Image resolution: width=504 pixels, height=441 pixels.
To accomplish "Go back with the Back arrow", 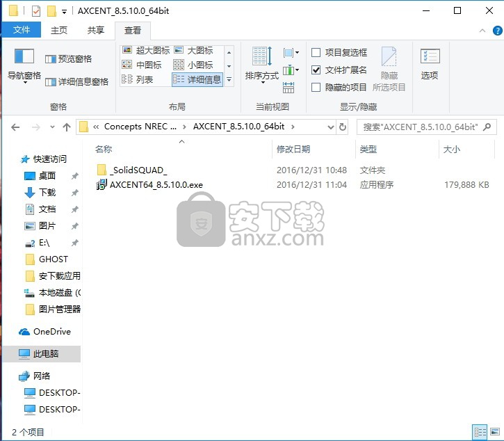I will tap(15, 127).
